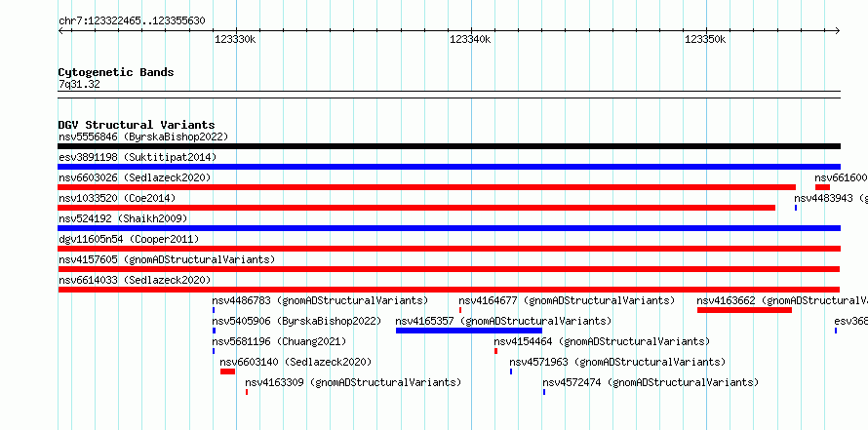Open variant nsv4154464 (gnomADStructuralVariants) label
The width and height of the screenshot is (868, 430).
pos(602,341)
